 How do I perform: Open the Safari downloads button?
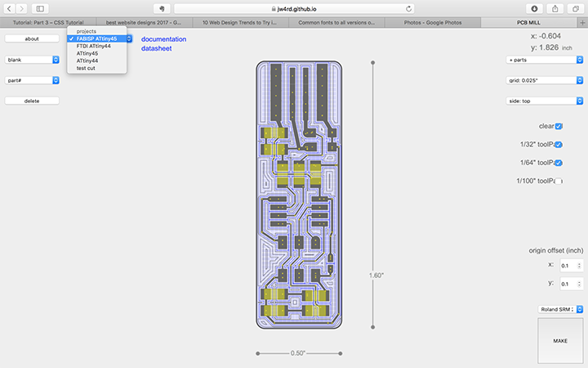click(x=534, y=8)
